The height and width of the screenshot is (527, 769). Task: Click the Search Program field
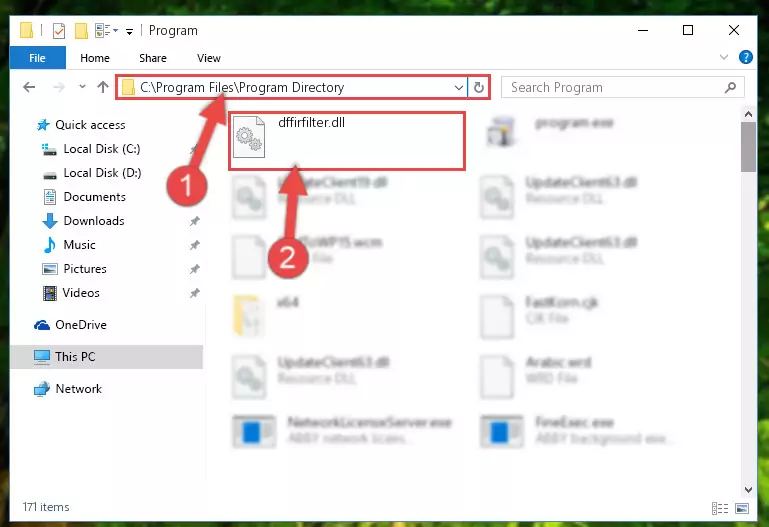click(x=622, y=88)
